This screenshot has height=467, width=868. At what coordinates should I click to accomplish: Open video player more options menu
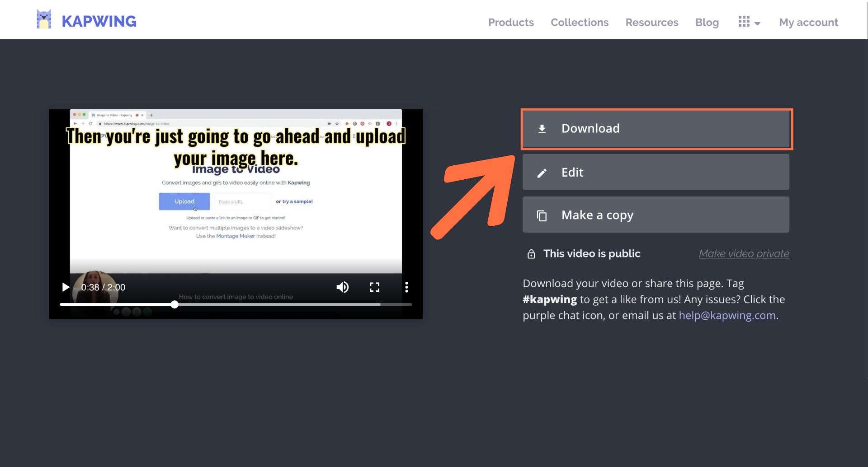(x=406, y=287)
